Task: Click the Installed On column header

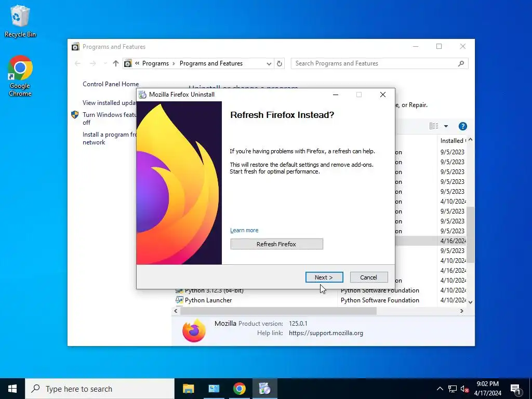Action: pos(453,140)
